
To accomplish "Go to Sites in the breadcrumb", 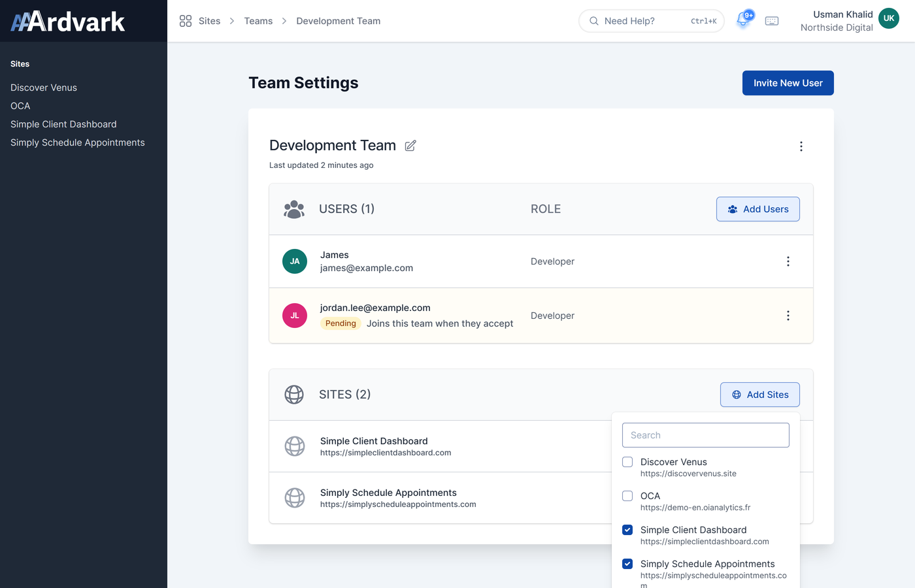I will click(x=209, y=21).
